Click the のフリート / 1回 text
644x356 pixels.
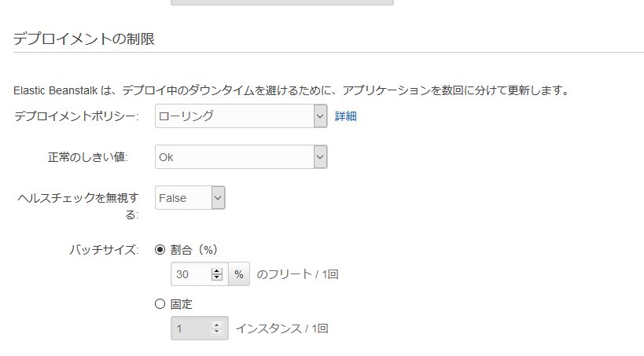coord(298,274)
